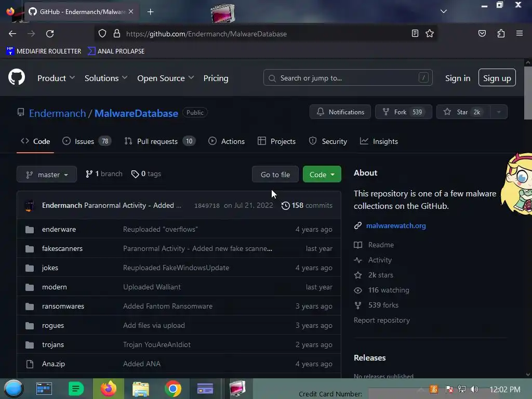Image resolution: width=532 pixels, height=399 pixels.
Task: Click the Report repository link
Action: click(x=382, y=320)
